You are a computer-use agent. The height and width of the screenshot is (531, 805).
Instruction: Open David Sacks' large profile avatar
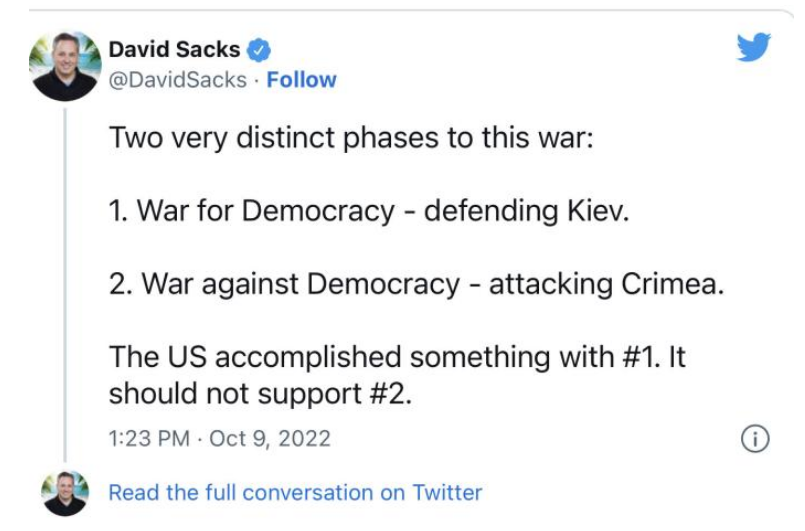[65, 66]
